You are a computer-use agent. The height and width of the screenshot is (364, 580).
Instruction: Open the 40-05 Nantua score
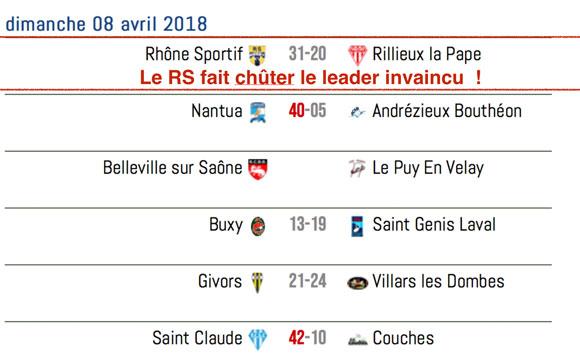[307, 111]
